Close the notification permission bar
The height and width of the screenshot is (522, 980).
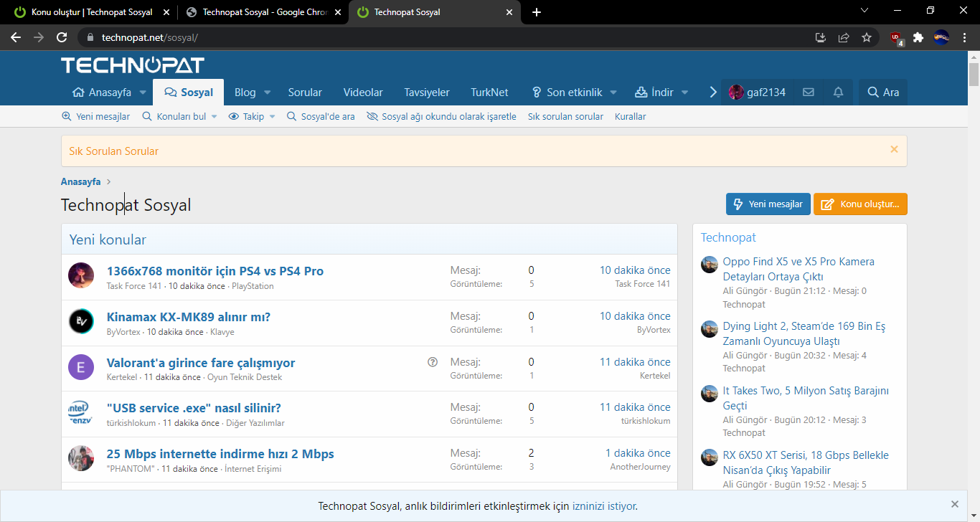955,504
